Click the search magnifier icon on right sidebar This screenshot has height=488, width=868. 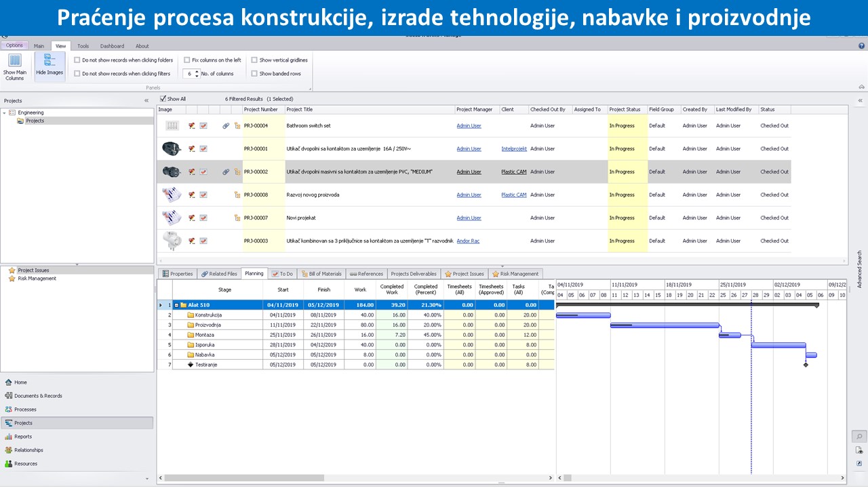[x=859, y=436]
